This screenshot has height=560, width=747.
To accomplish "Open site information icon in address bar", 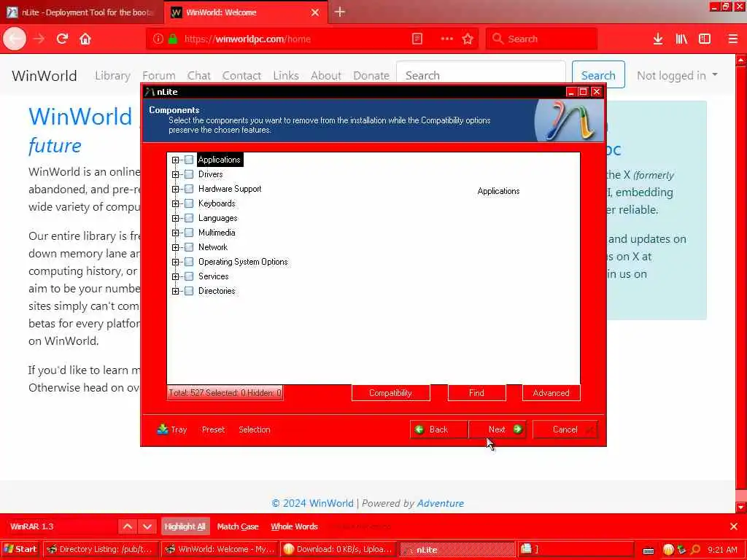I will click(158, 39).
